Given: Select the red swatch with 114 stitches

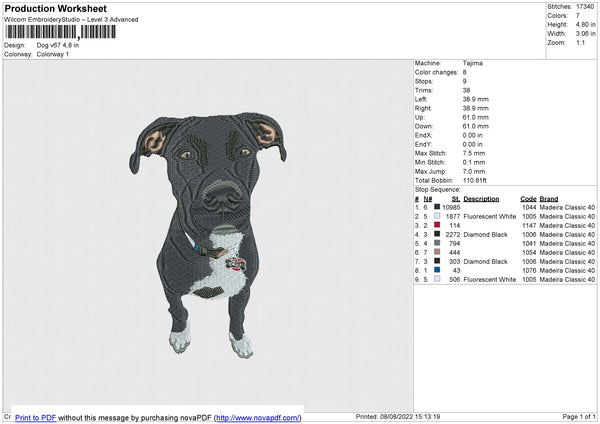Looking at the screenshot, I should 437,225.
